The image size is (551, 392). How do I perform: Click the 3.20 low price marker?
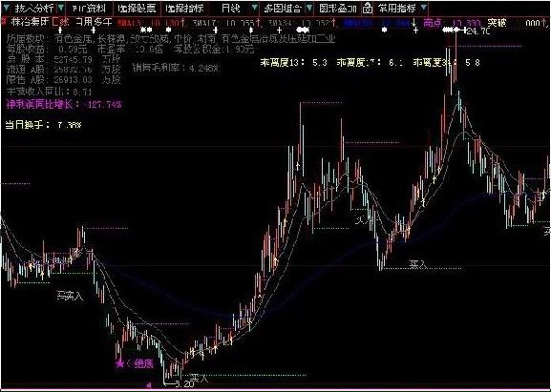coord(184,384)
